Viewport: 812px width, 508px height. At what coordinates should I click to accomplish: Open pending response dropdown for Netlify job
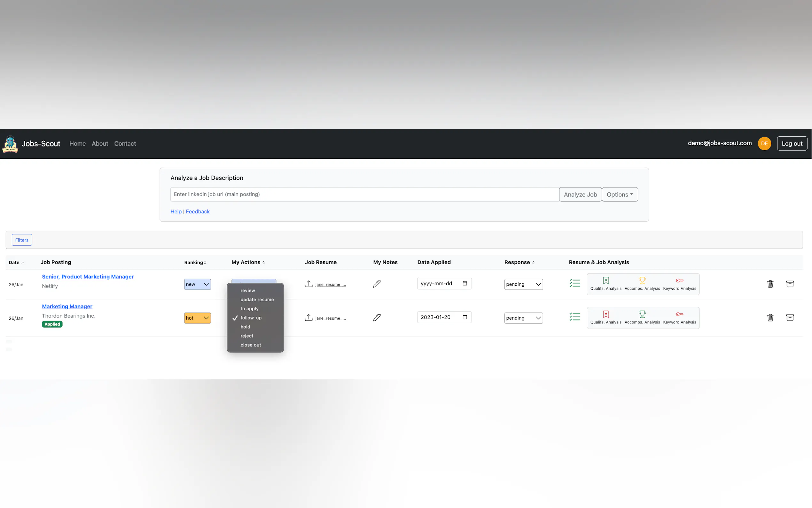pyautogui.click(x=523, y=284)
